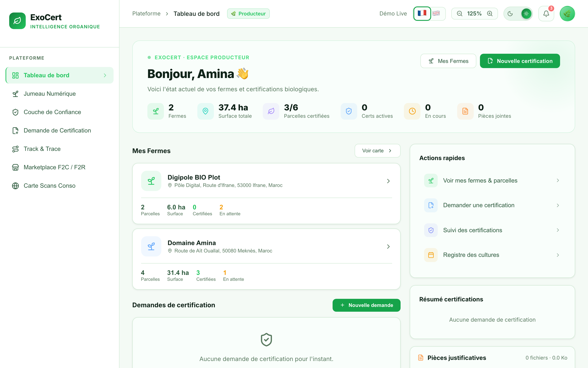Open Carte Scans Conso menu item

click(x=60, y=186)
